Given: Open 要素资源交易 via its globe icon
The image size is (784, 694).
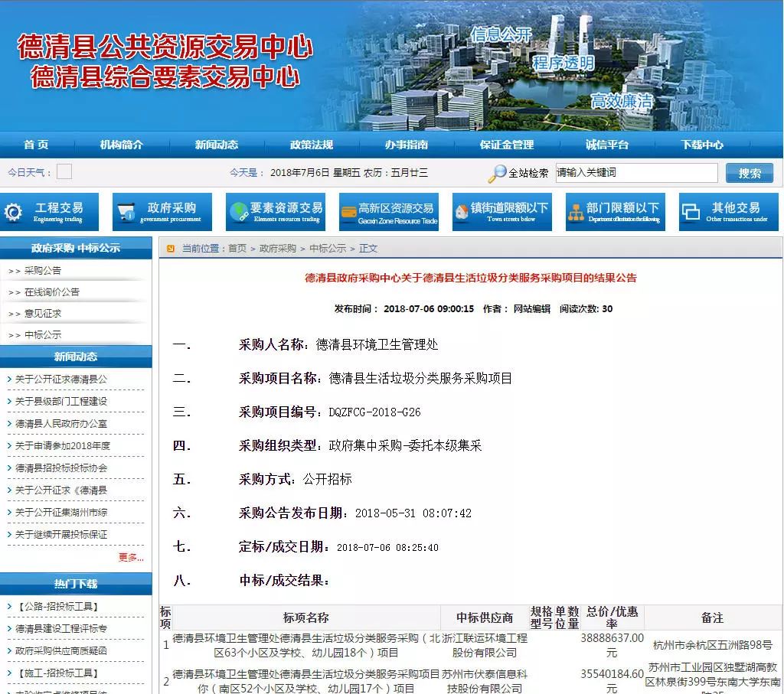Looking at the screenshot, I should 239,212.
